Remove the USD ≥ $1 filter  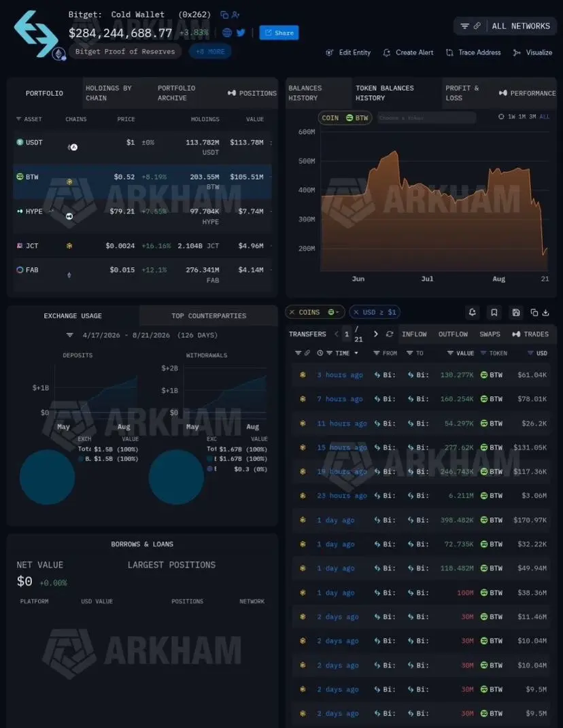click(356, 312)
